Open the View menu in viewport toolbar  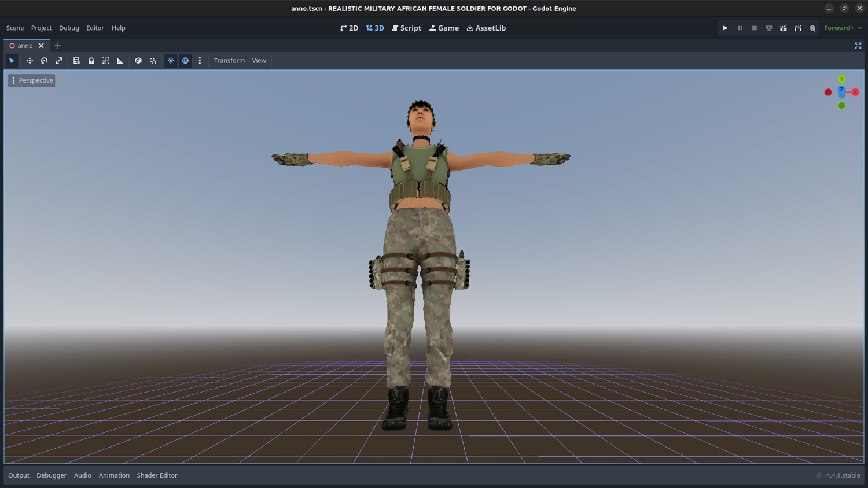[259, 61]
